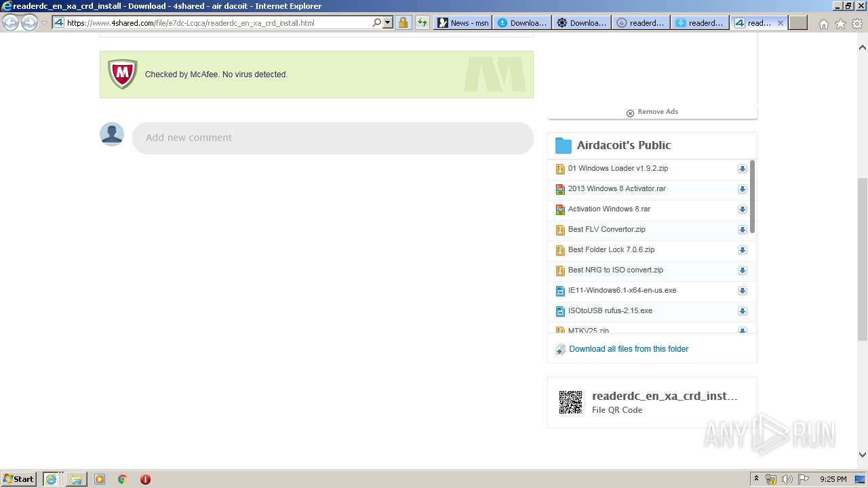Click the zip file icon of Best FLV Convertor
This screenshot has width=868, height=488.
coord(560,230)
